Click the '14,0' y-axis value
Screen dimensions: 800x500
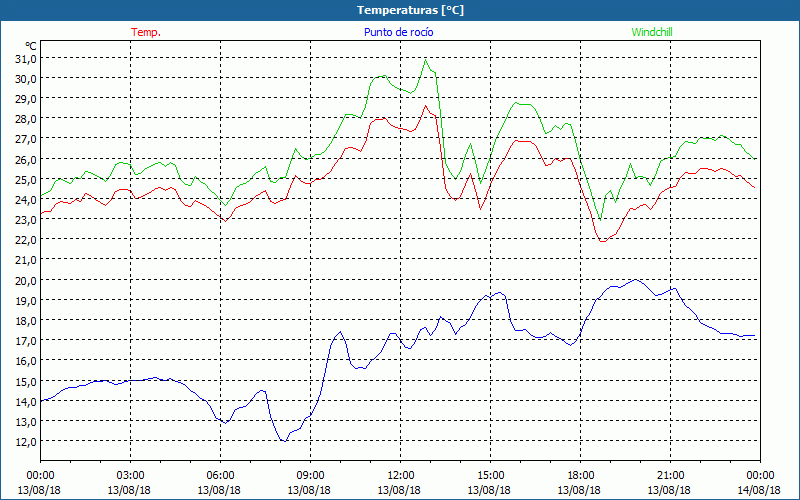pyautogui.click(x=26, y=401)
